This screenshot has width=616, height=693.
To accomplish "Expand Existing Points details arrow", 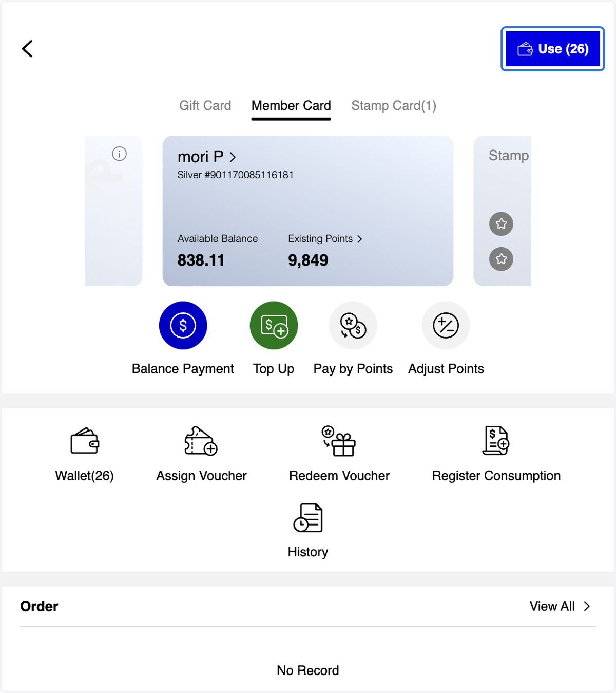I will (359, 239).
